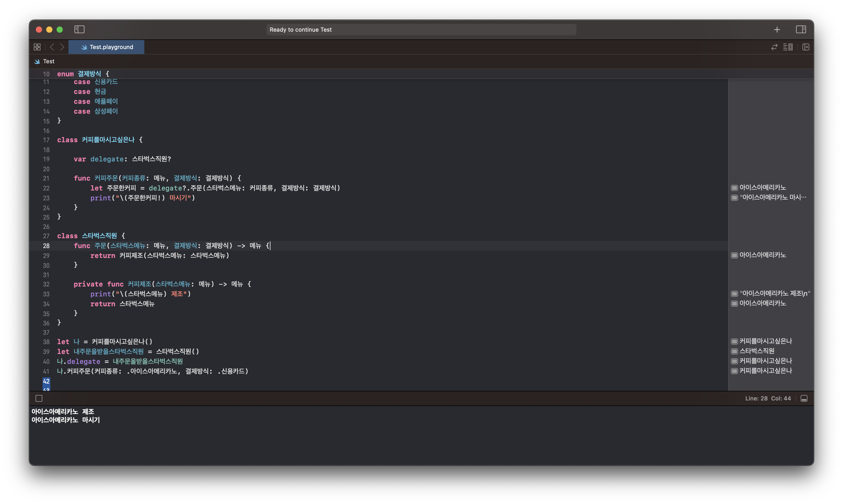843x504 pixels.
Task: Toggle the inspector panel button
Action: coord(800,30)
